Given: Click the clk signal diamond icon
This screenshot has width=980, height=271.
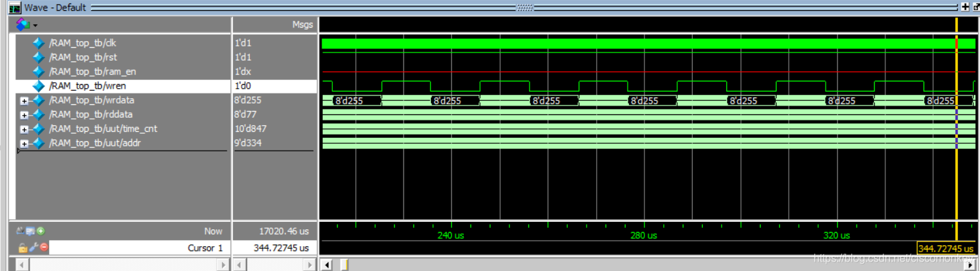Looking at the screenshot, I should point(38,43).
